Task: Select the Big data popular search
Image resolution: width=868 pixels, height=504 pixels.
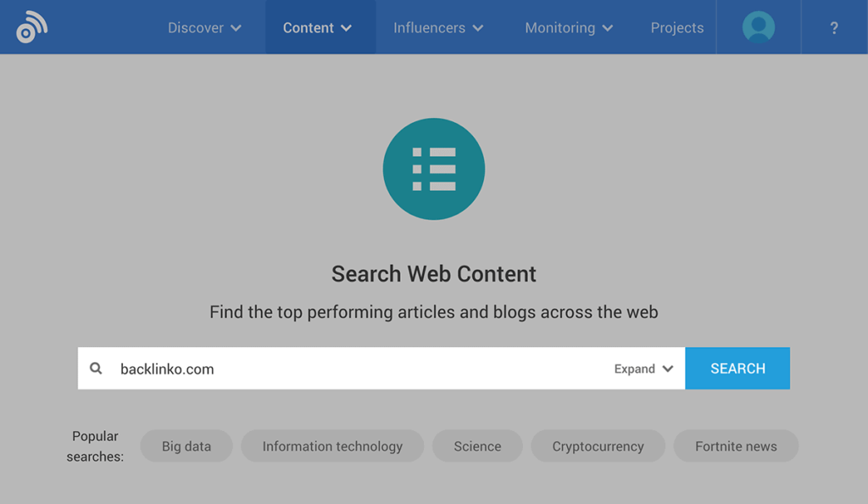Action: pos(186,445)
